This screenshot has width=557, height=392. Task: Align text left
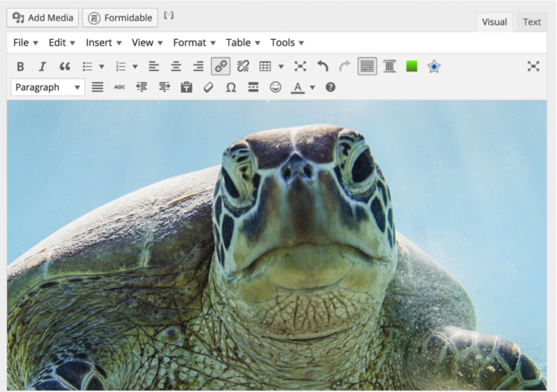[x=154, y=67]
